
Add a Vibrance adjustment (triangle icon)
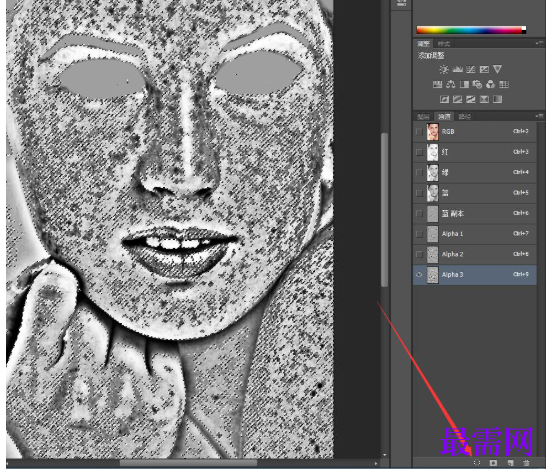[x=497, y=69]
